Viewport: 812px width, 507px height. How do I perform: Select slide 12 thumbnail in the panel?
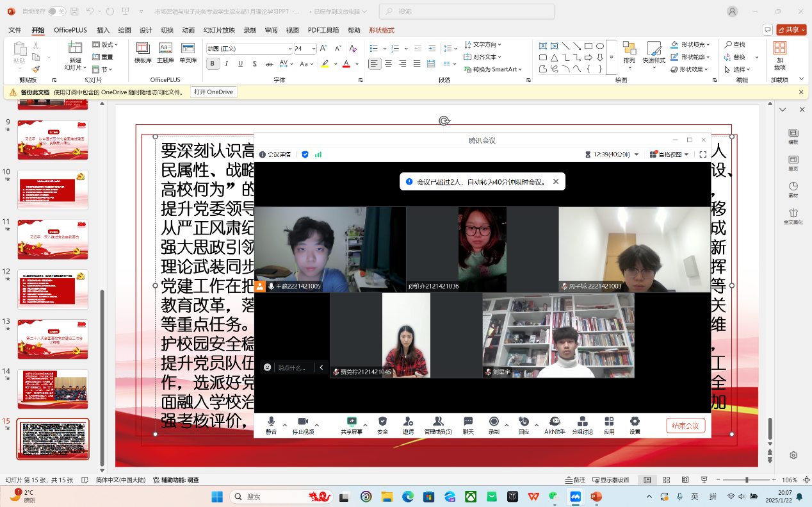(x=53, y=289)
